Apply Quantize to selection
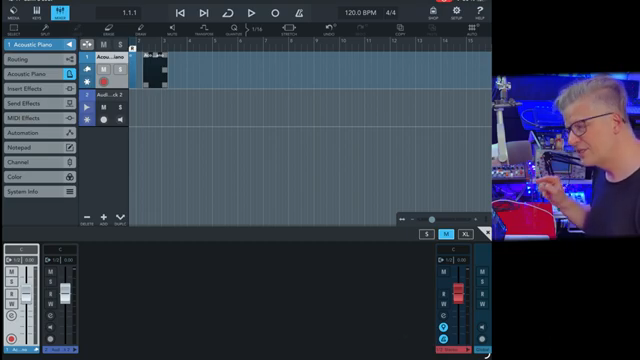640x360 pixels. coord(234,29)
